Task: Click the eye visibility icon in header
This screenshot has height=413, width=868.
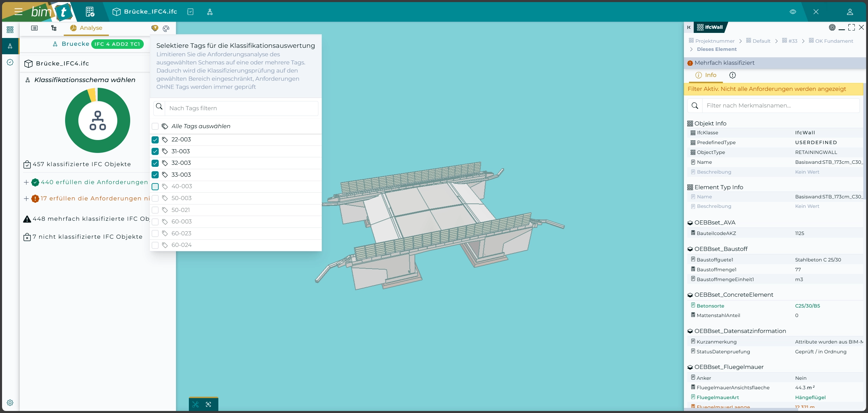Action: click(x=793, y=12)
